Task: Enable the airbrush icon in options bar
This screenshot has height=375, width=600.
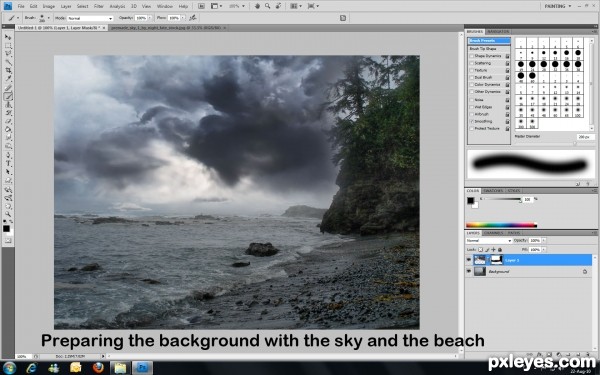Action: point(193,18)
